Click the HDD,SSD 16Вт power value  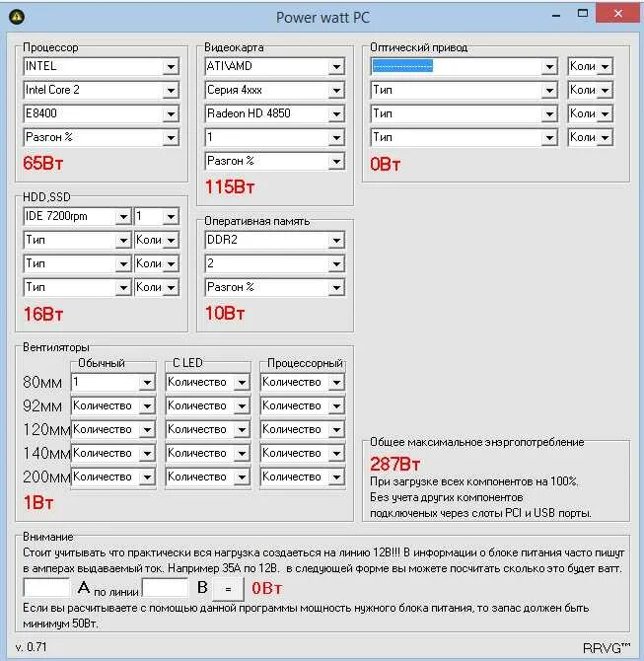[x=43, y=314]
